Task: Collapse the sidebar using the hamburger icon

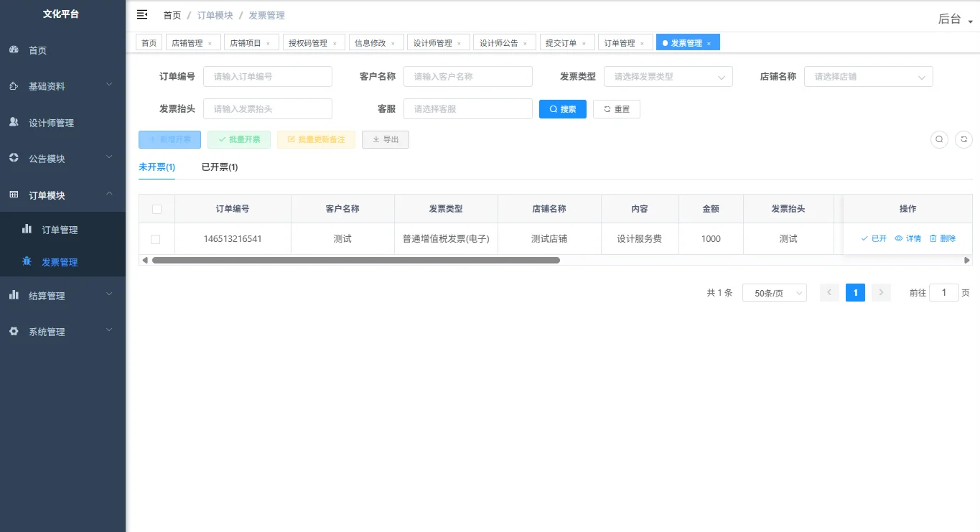Action: (141, 14)
